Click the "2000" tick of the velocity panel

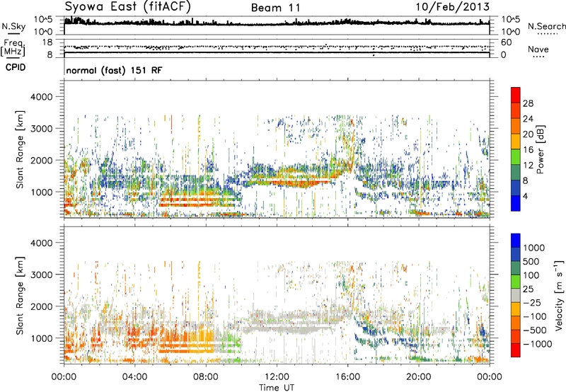click(x=41, y=306)
